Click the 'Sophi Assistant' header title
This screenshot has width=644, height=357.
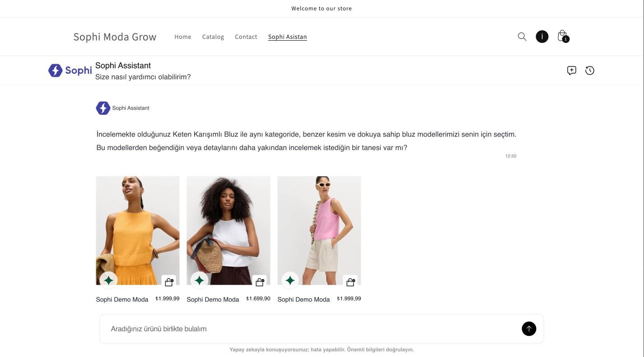[x=123, y=66]
